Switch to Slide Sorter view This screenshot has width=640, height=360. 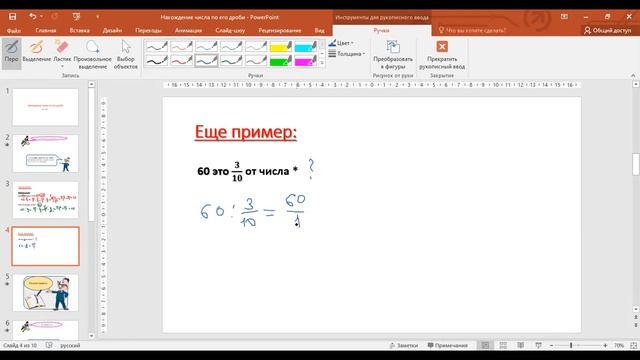[x=503, y=345]
